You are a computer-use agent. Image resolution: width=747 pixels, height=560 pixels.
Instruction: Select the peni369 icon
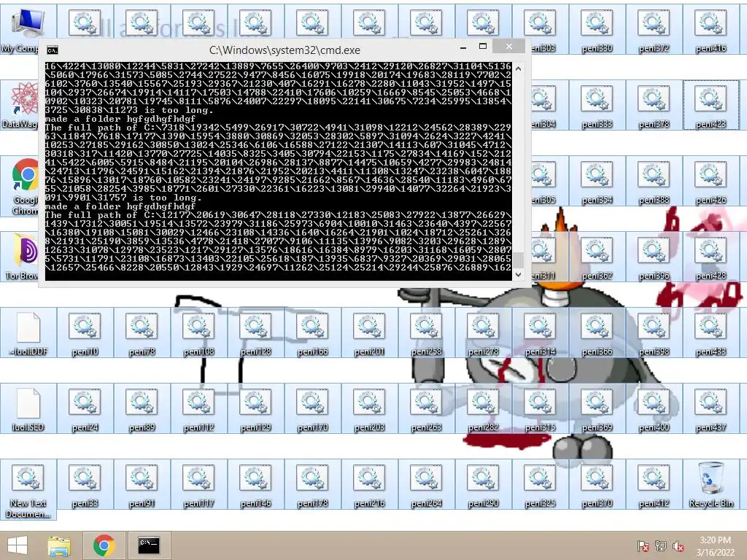597,410
